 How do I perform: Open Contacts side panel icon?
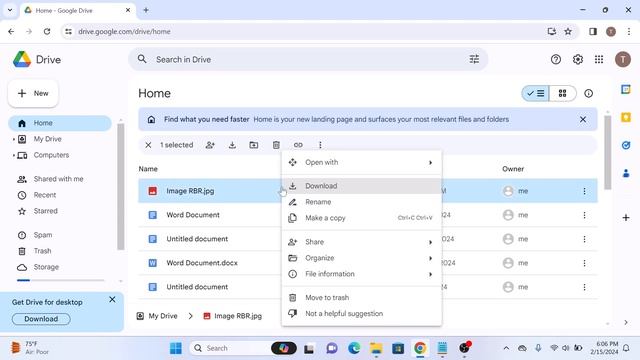pos(626,173)
